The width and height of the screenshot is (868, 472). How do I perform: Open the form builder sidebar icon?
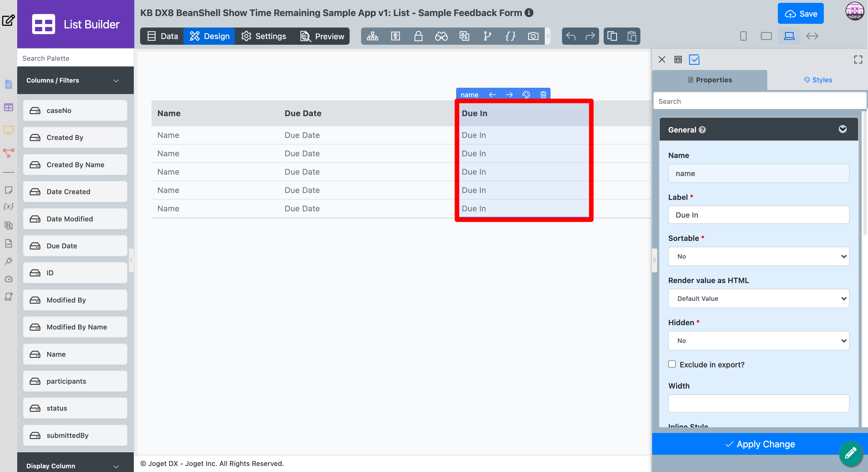tap(8, 84)
